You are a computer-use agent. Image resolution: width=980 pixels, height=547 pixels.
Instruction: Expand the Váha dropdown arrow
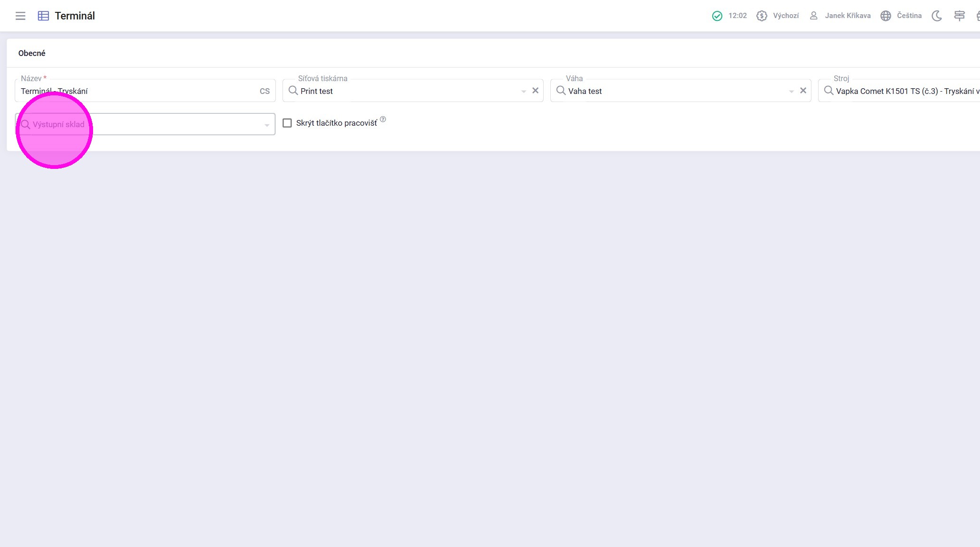(791, 91)
